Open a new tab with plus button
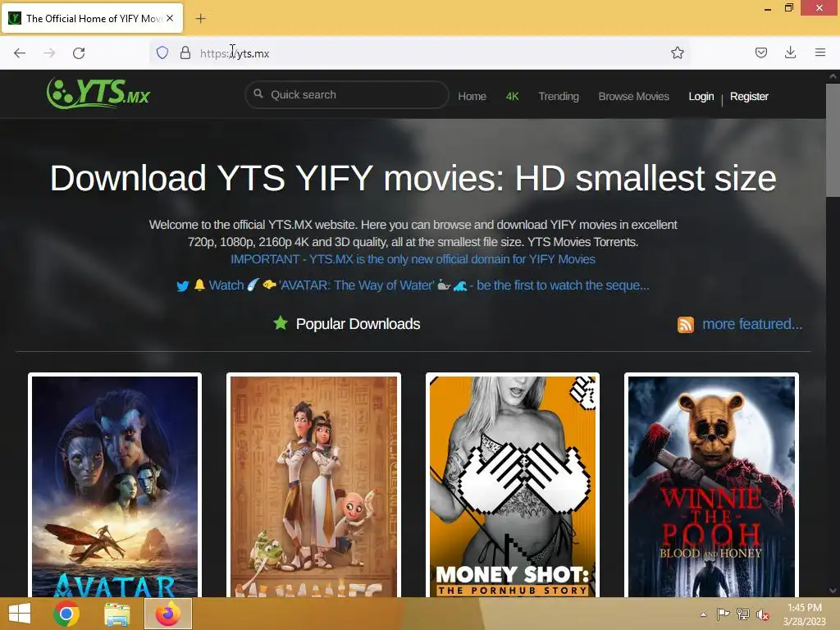Viewport: 840px width, 630px height. point(200,18)
